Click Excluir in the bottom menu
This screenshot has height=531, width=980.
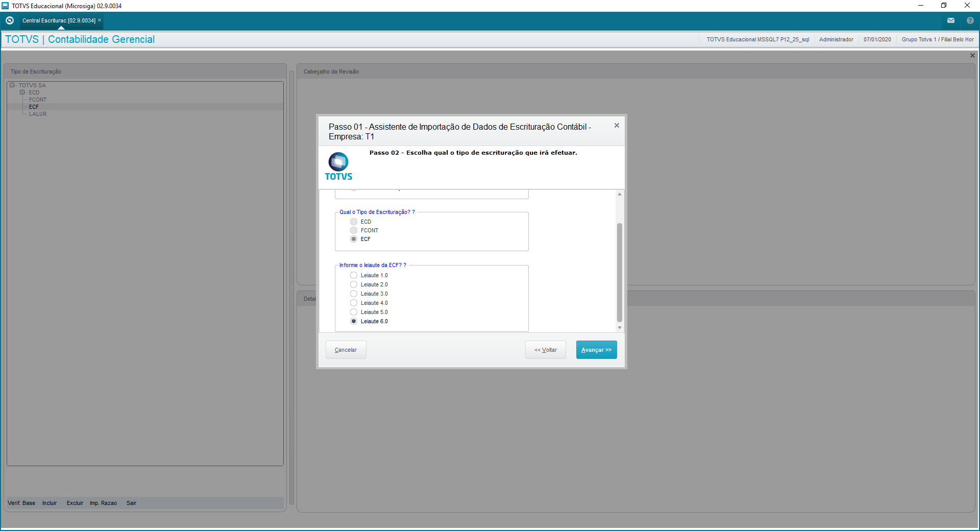coord(75,503)
